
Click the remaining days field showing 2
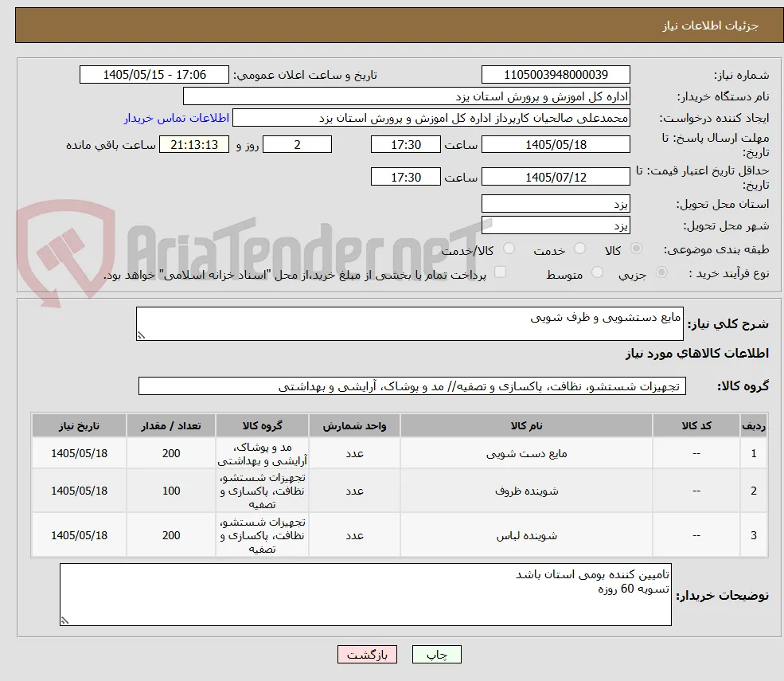point(297,145)
